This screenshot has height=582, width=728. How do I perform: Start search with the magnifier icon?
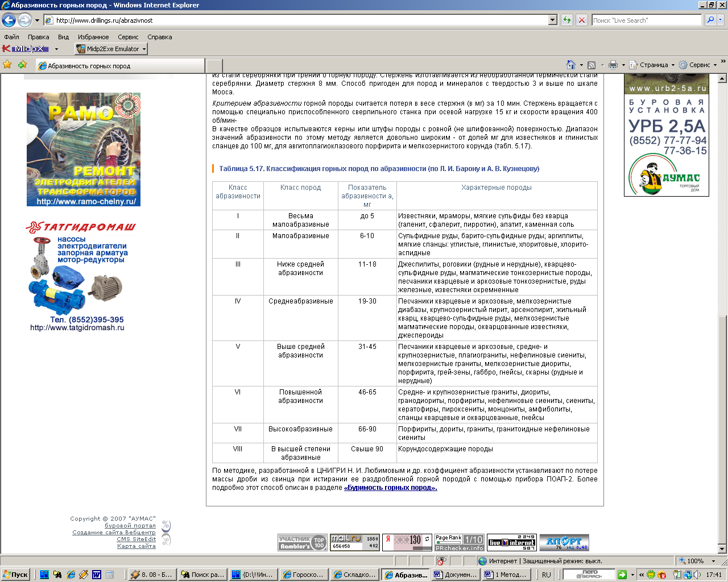click(x=710, y=20)
